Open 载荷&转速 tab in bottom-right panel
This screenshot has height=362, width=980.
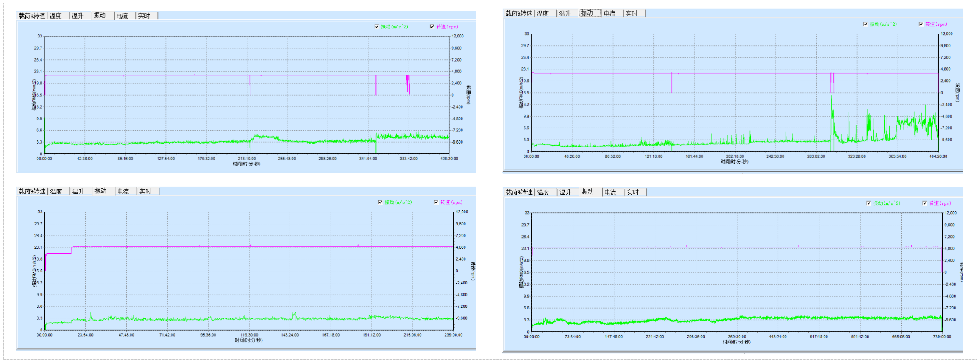[519, 193]
